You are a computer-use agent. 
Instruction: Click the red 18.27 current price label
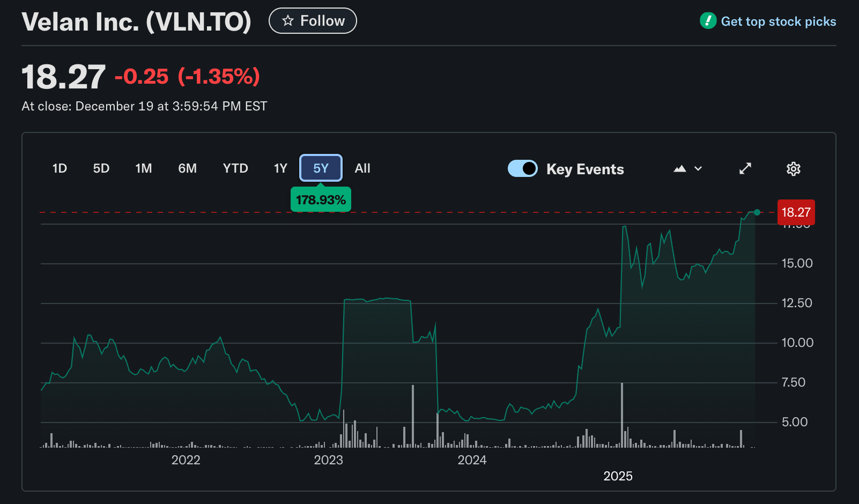pos(796,212)
